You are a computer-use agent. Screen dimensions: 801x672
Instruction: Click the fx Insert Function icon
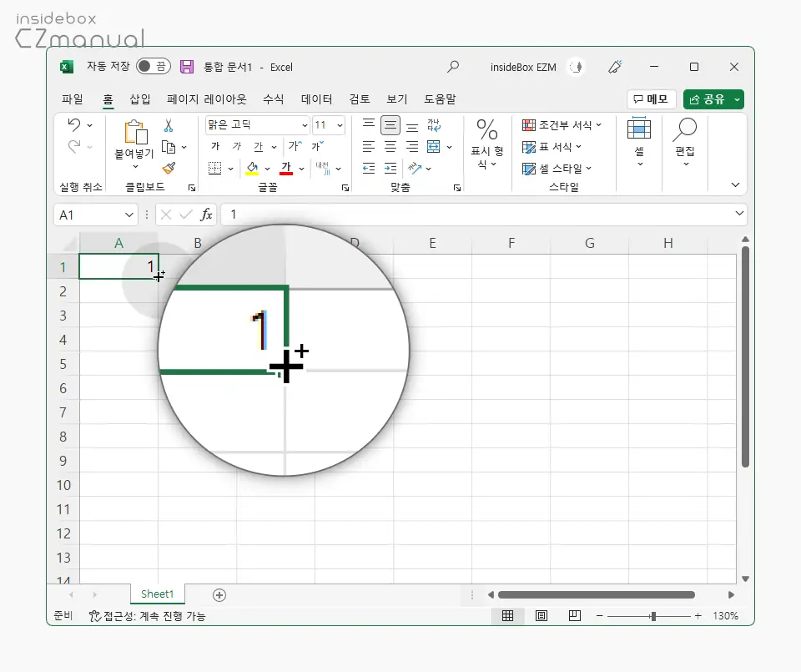coord(206,215)
